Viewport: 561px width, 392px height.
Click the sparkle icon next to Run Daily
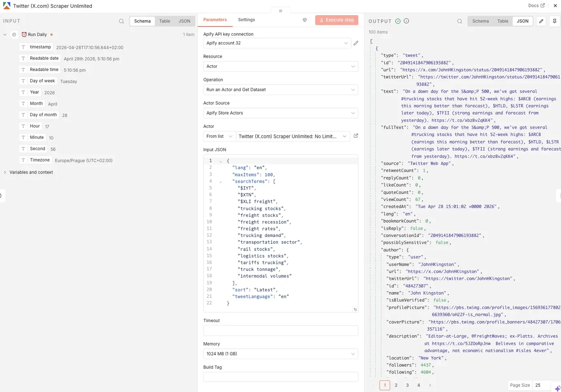click(51, 34)
